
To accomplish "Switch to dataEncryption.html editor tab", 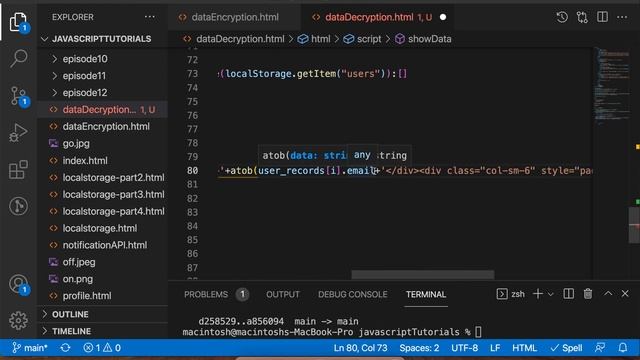I will 235,17.
